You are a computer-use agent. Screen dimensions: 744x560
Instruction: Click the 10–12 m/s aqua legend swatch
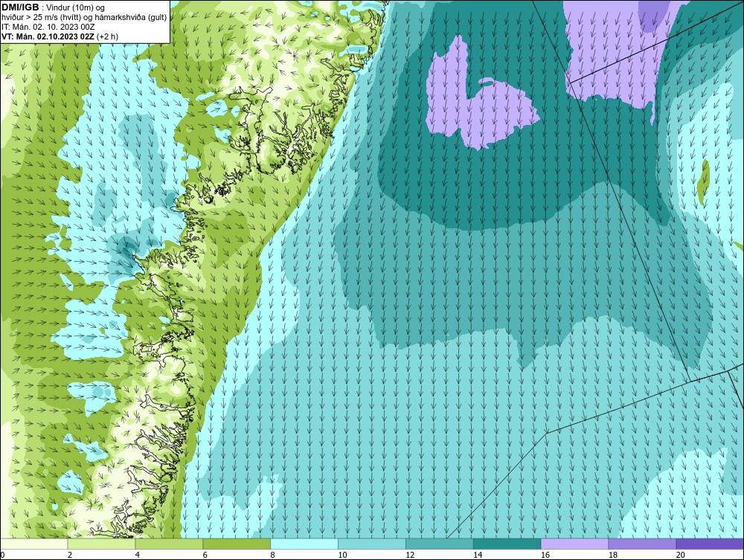click(372, 544)
